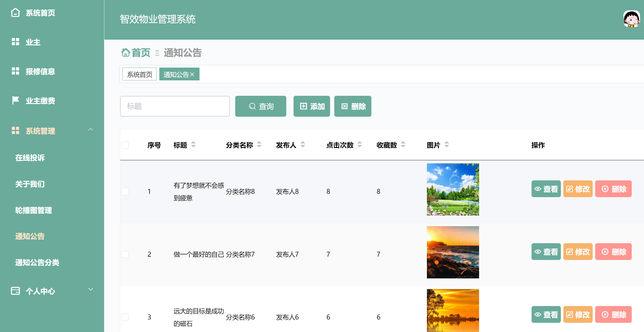Check the checkbox for row 2
644x332 pixels.
[x=125, y=254]
